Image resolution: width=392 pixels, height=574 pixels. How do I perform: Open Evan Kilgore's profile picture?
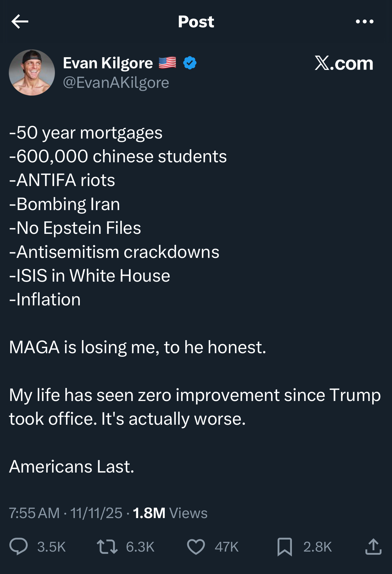(32, 73)
